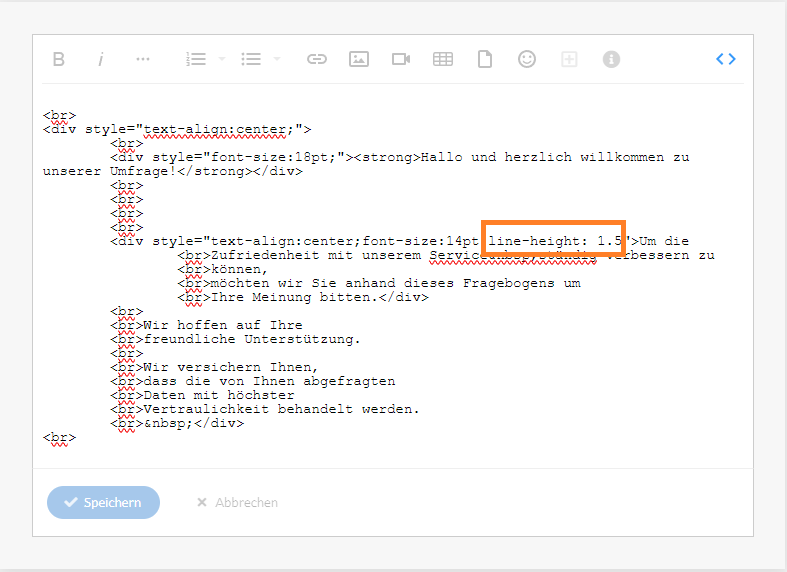Click the plus-square insert icon

coord(569,59)
